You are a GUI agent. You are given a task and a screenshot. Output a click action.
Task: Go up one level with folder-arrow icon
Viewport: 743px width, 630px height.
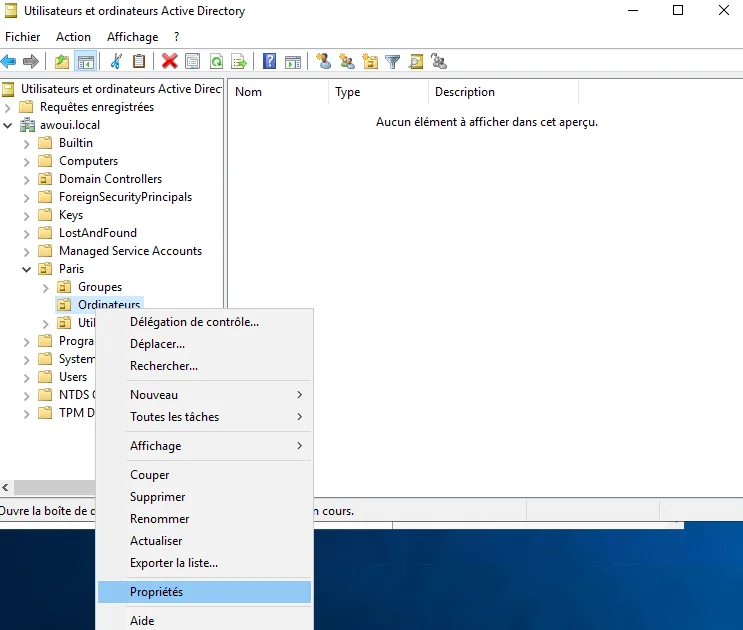62,62
